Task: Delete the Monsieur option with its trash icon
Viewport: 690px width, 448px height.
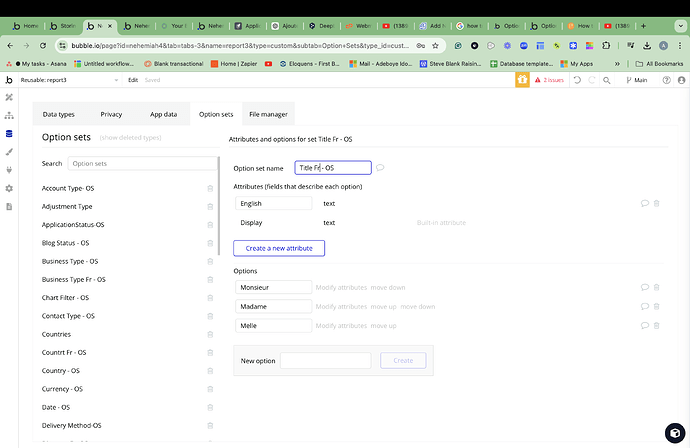Action: (657, 287)
